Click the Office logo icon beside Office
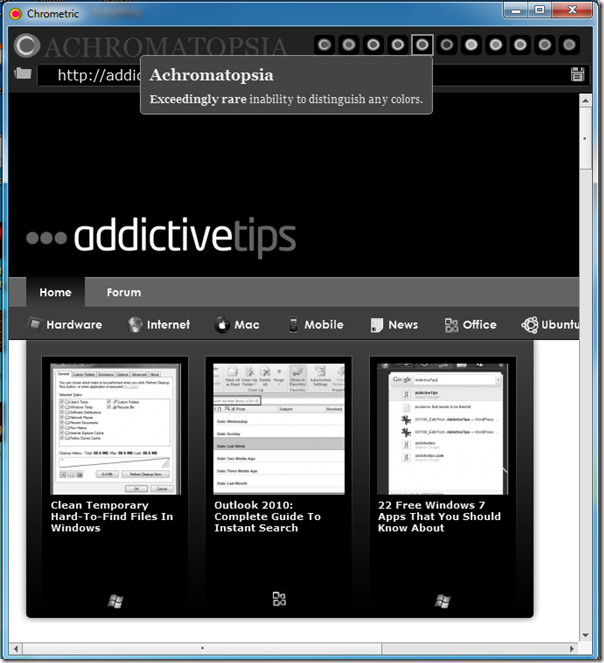 [x=451, y=325]
